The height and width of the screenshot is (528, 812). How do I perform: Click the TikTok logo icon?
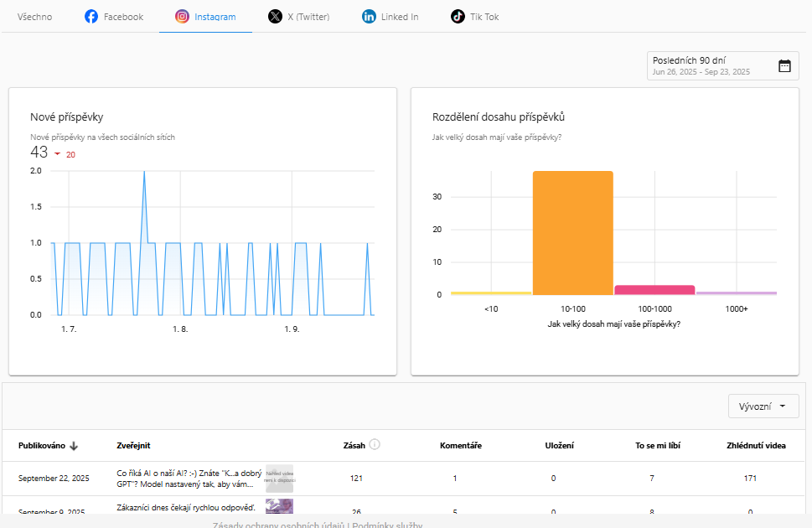coord(458,17)
